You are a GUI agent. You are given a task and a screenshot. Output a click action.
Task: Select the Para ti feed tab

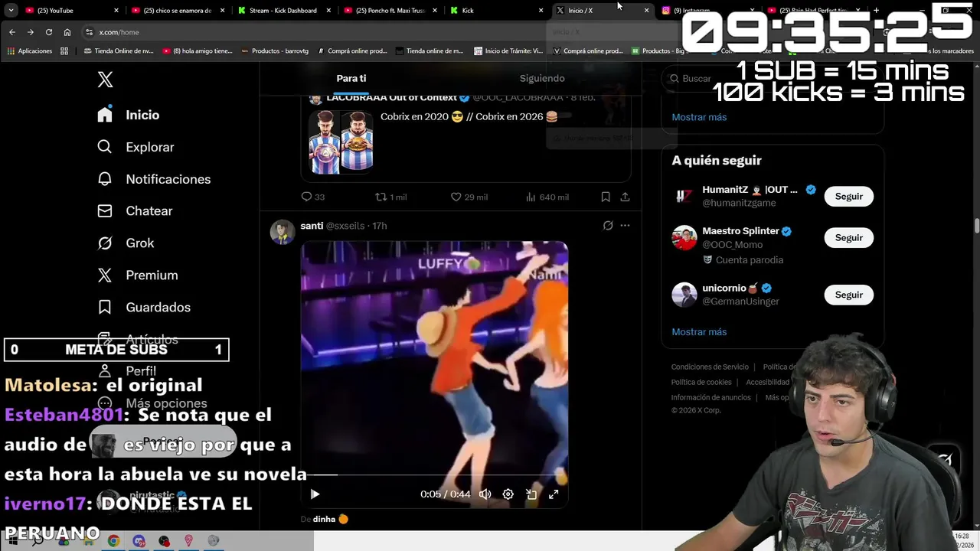click(351, 78)
